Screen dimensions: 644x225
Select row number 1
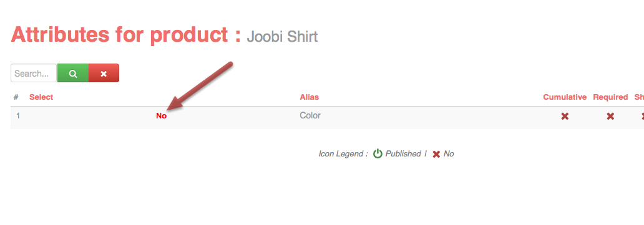(x=18, y=116)
